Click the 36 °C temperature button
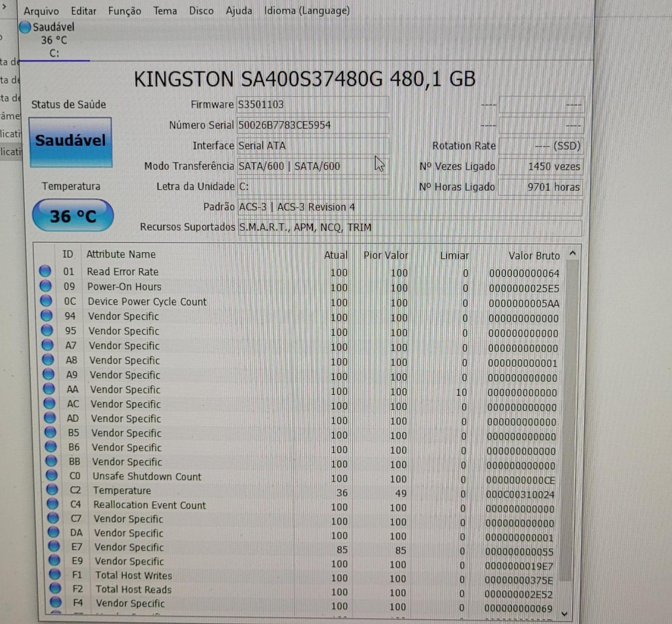This screenshot has height=624, width=672. tap(73, 216)
